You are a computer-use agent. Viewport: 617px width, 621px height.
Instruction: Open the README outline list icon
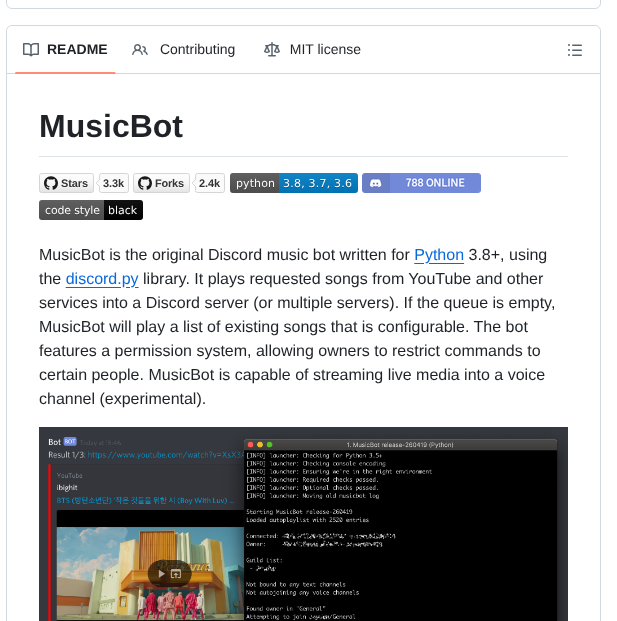tap(575, 50)
